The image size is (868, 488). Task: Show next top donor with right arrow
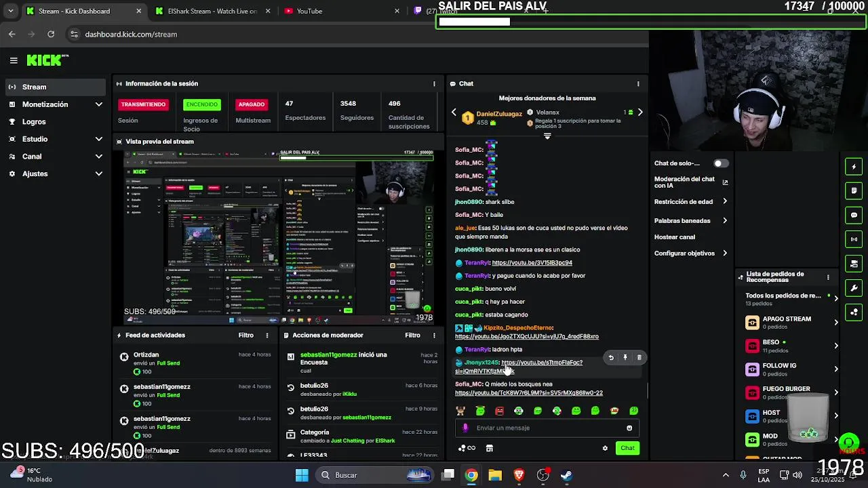point(640,113)
